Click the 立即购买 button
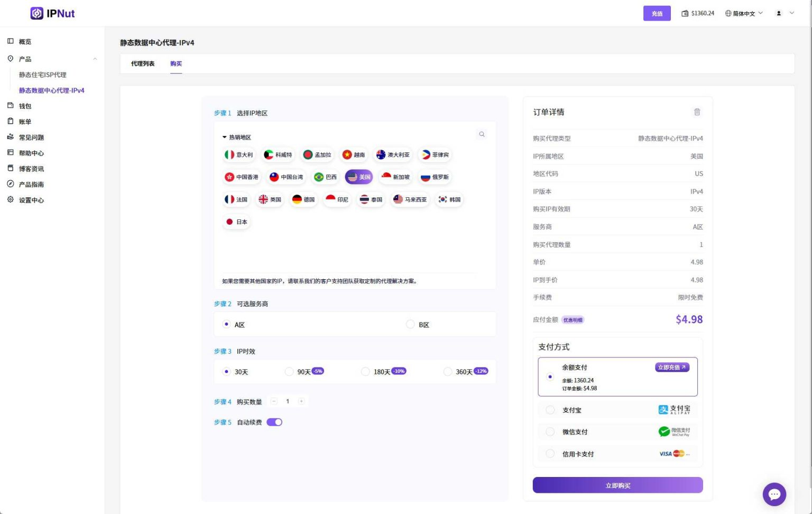 [617, 485]
